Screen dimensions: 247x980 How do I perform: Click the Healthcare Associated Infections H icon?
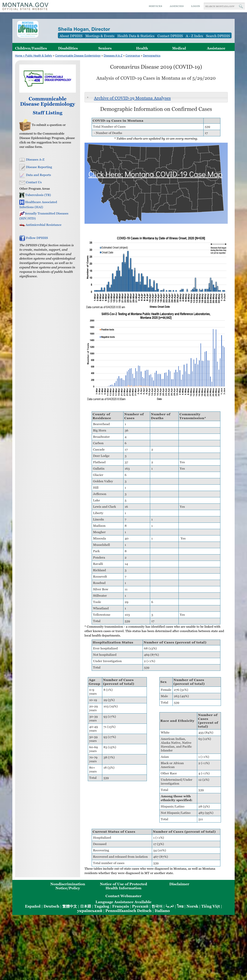point(22,202)
